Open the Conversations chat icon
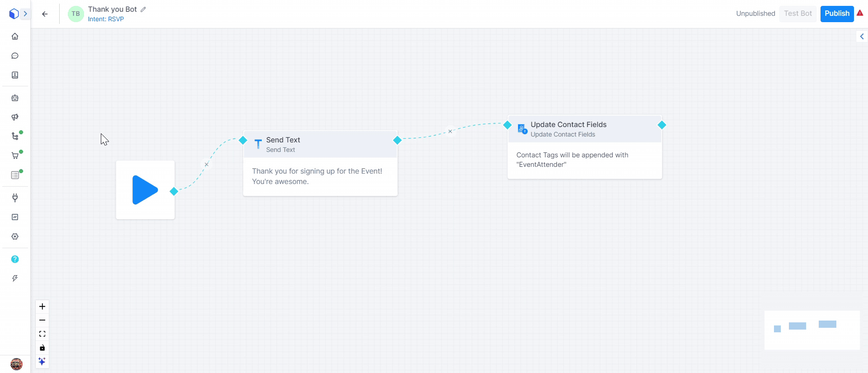Image resolution: width=868 pixels, height=373 pixels. (15, 56)
